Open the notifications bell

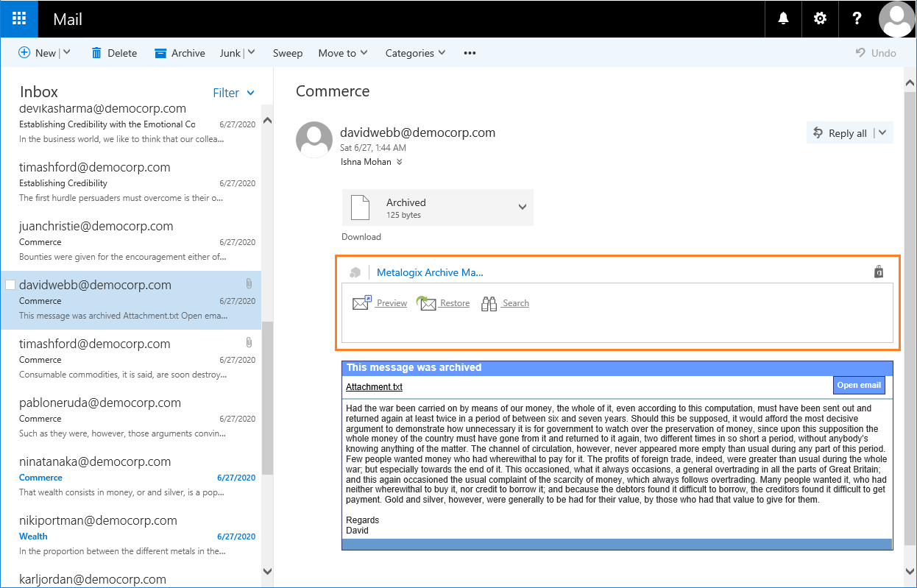784,19
